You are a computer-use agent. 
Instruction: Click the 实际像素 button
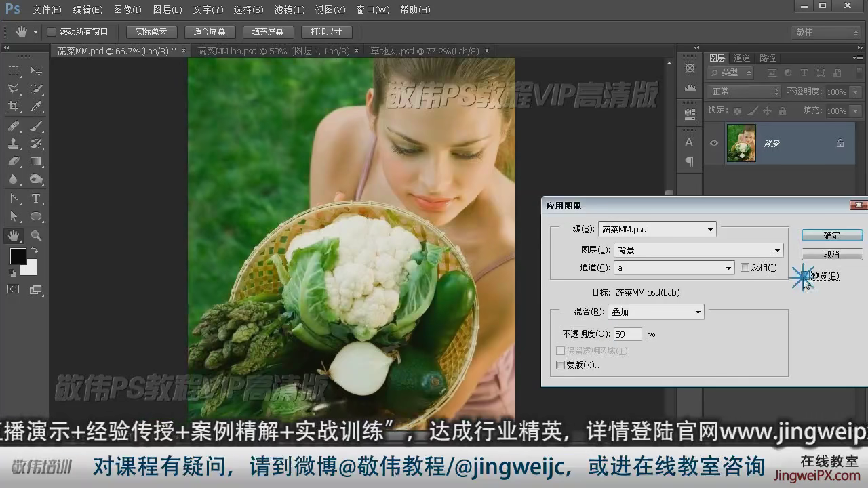point(151,32)
